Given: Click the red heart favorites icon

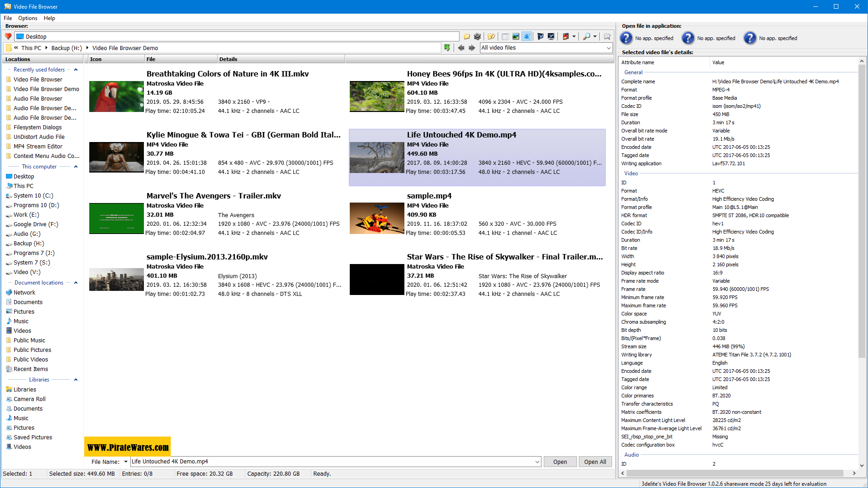Looking at the screenshot, I should point(8,36).
